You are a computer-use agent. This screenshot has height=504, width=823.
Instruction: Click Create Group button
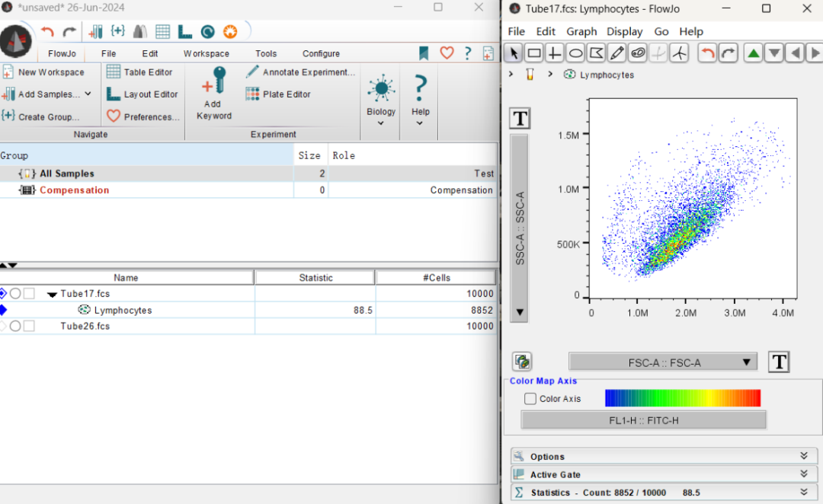click(41, 116)
